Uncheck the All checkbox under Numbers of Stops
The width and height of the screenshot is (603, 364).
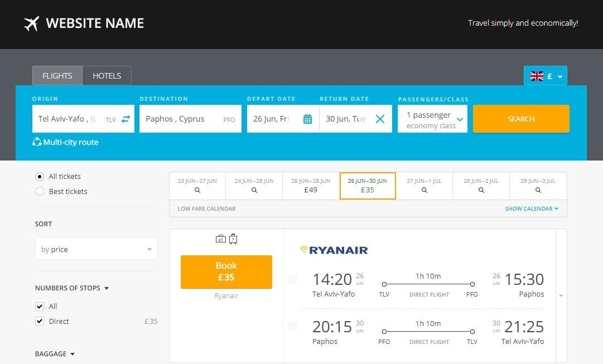point(40,306)
